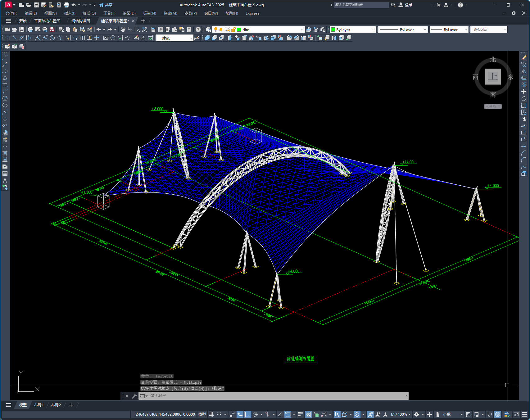
Task: Open the Layer Properties manager icon
Action: coord(208,29)
